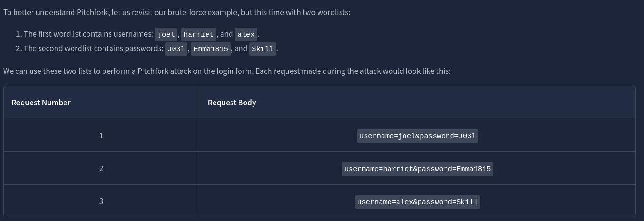Click the 'Request Number' table header
The height and width of the screenshot is (221, 644).
click(41, 103)
